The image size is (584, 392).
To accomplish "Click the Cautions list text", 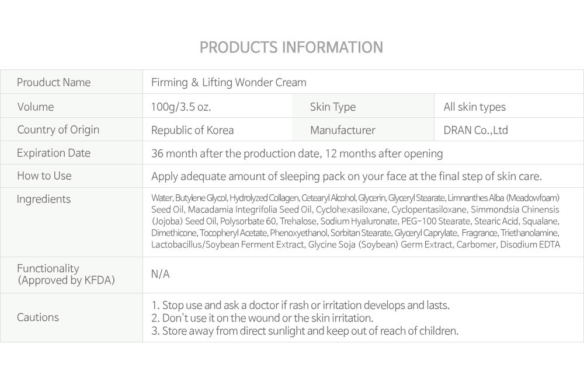I will [x=305, y=318].
